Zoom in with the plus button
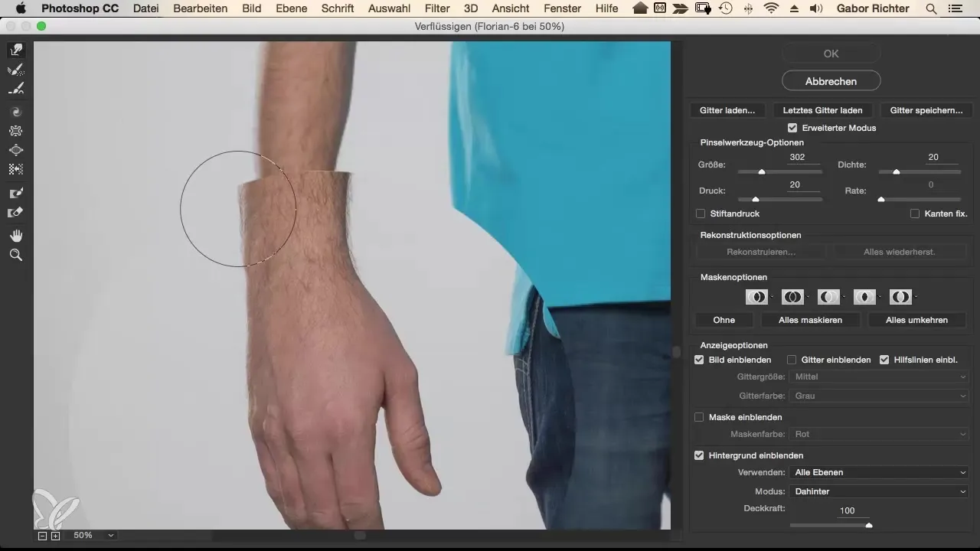This screenshot has height=551, width=980. click(x=55, y=536)
